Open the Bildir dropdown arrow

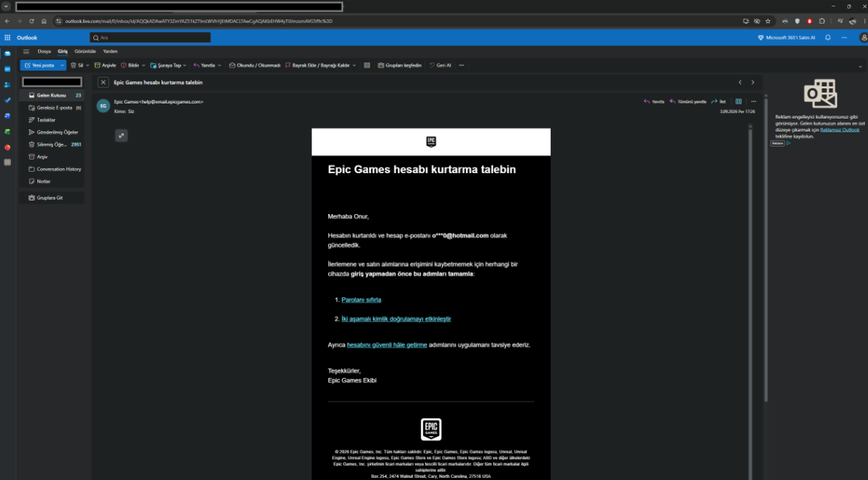coord(144,65)
